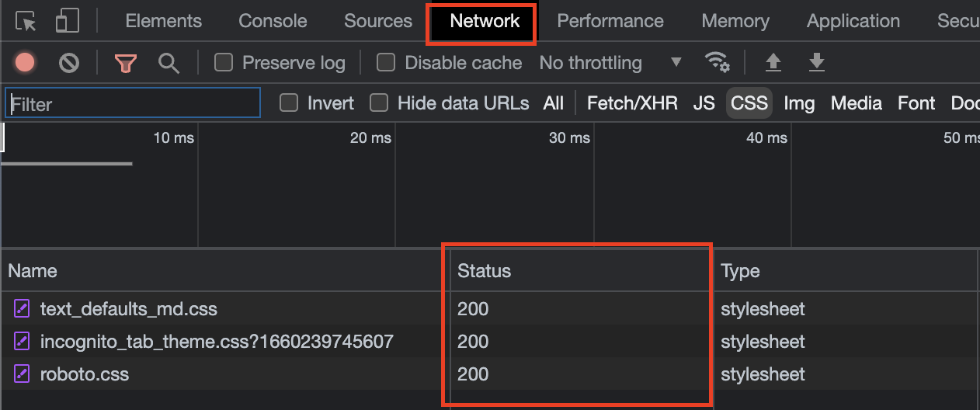
Task: Enable the Preserve log checkbox
Action: [x=224, y=62]
